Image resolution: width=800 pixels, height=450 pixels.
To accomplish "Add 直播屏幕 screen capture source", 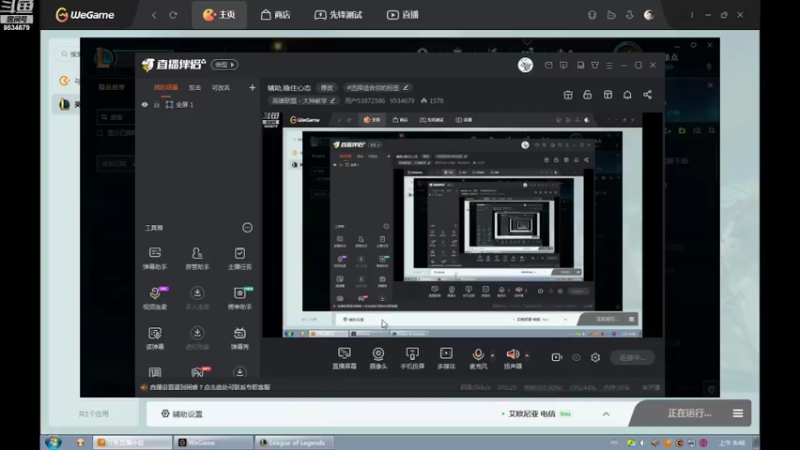I will click(344, 358).
